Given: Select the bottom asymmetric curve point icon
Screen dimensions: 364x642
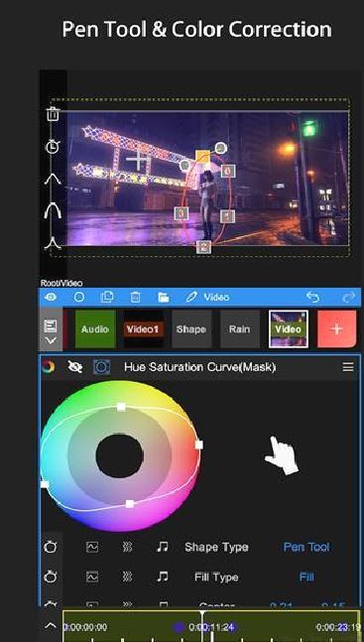Looking at the screenshot, I should (x=53, y=243).
